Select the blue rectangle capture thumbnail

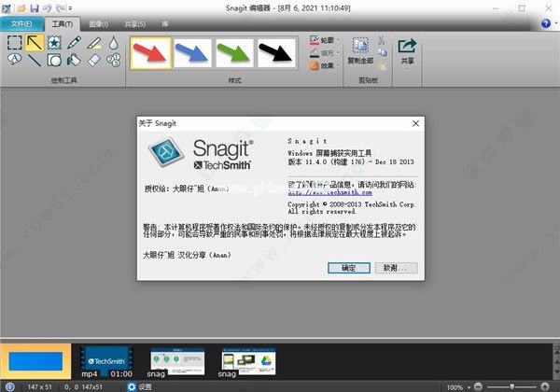[x=35, y=361]
